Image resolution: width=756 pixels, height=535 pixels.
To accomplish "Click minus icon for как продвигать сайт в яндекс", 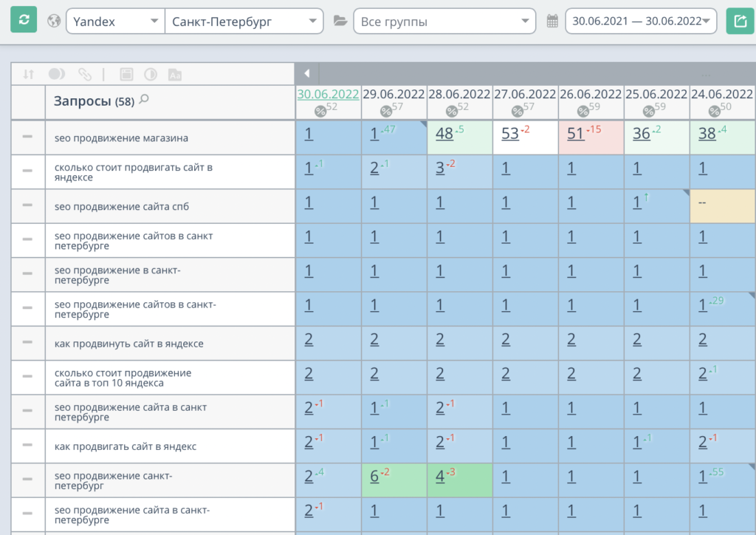I will 27,445.
